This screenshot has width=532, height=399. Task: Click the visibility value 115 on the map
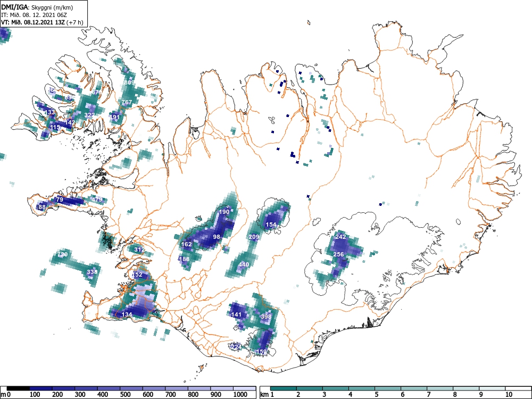point(55,127)
